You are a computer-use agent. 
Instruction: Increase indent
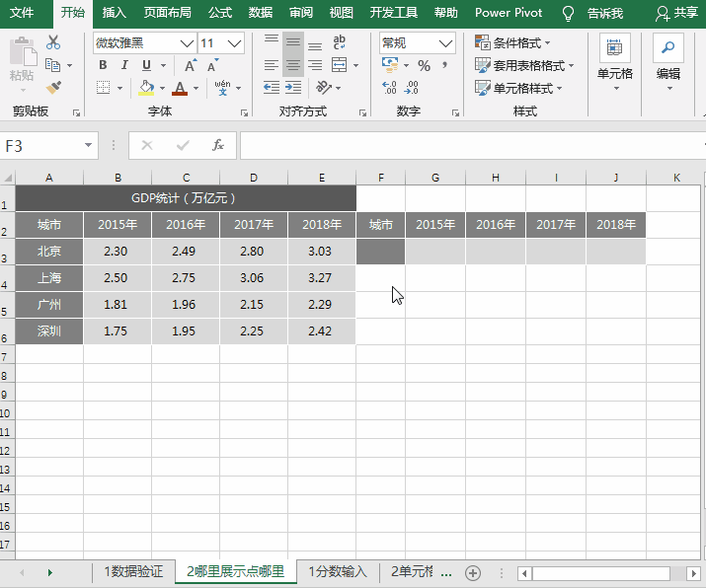[293, 87]
